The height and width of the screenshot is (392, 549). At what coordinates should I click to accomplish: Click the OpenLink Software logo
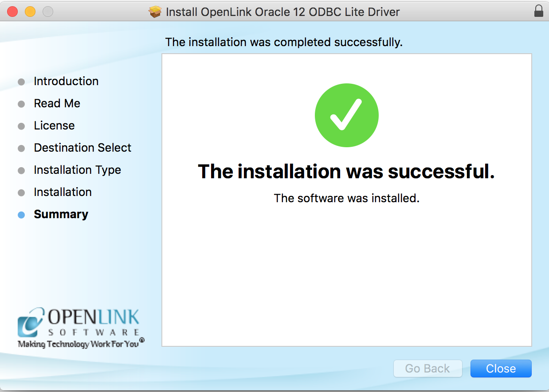(81, 328)
